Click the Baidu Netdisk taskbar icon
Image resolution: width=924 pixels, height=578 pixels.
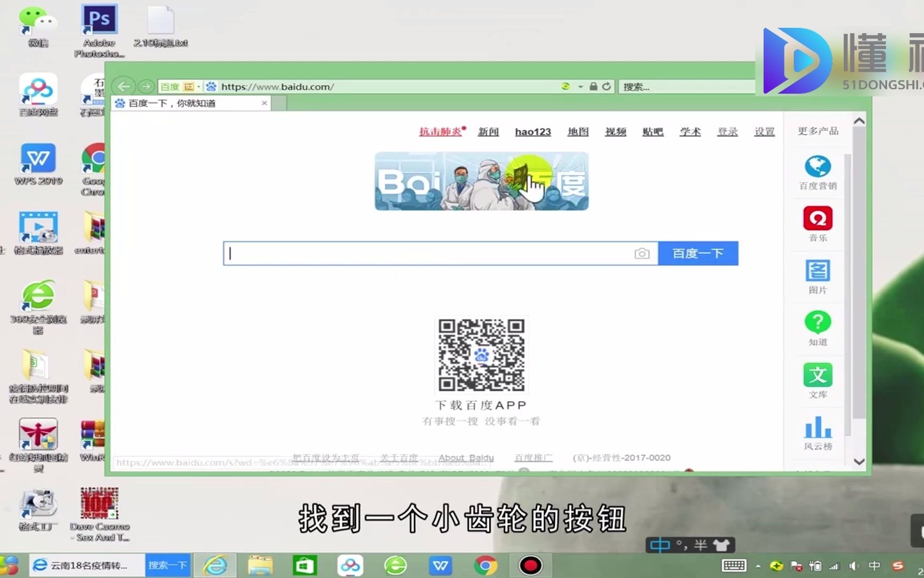350,565
